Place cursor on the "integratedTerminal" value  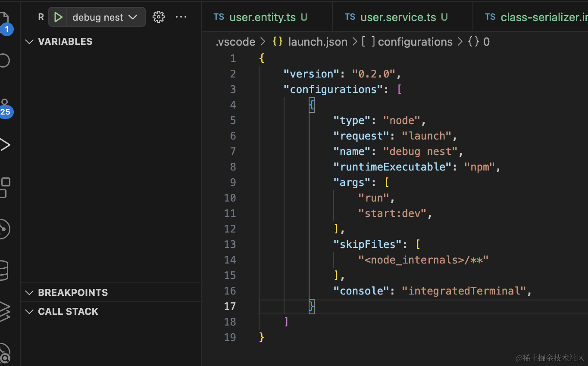click(x=465, y=291)
